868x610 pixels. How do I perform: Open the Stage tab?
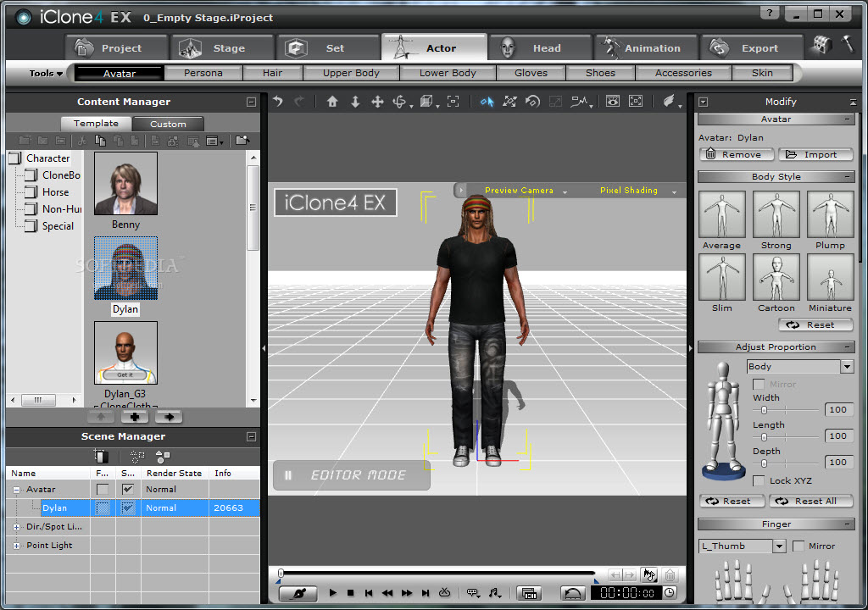click(223, 48)
